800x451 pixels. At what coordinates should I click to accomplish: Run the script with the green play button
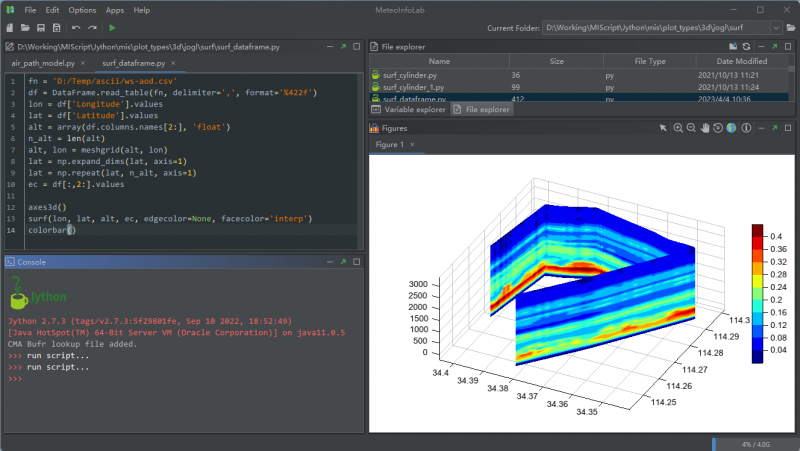point(112,28)
